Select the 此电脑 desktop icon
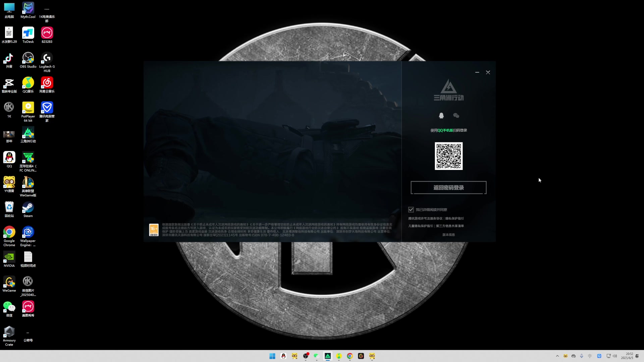 click(x=9, y=10)
